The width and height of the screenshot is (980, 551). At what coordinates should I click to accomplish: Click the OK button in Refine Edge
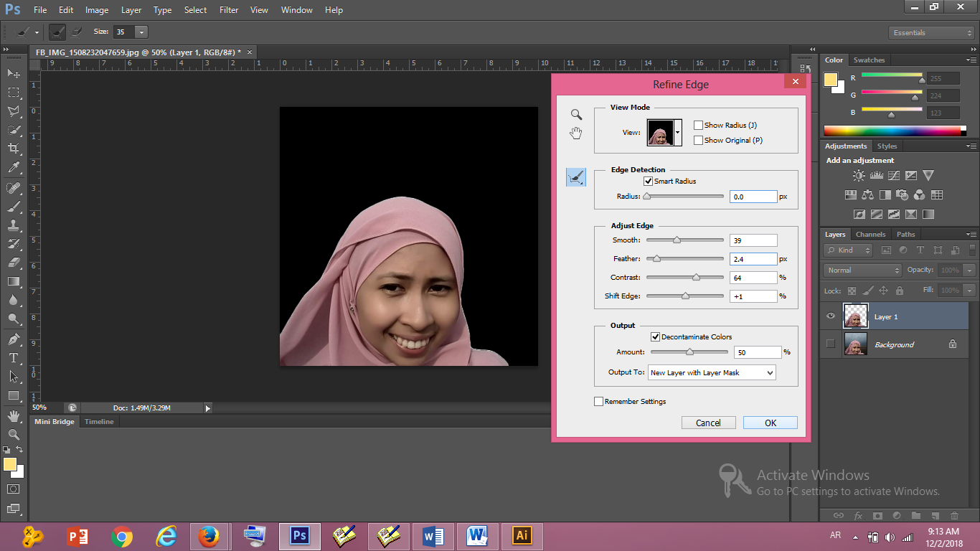pos(770,423)
